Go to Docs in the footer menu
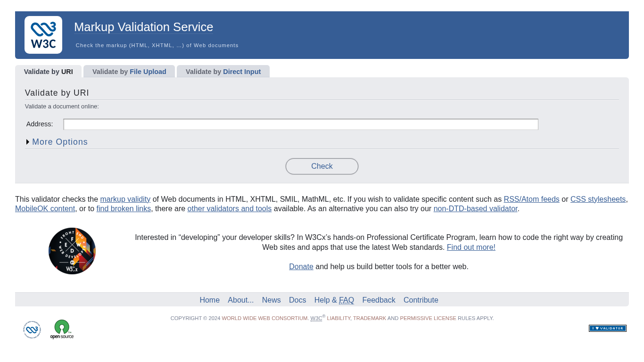Image resolution: width=644 pixels, height=362 pixels. (x=297, y=300)
